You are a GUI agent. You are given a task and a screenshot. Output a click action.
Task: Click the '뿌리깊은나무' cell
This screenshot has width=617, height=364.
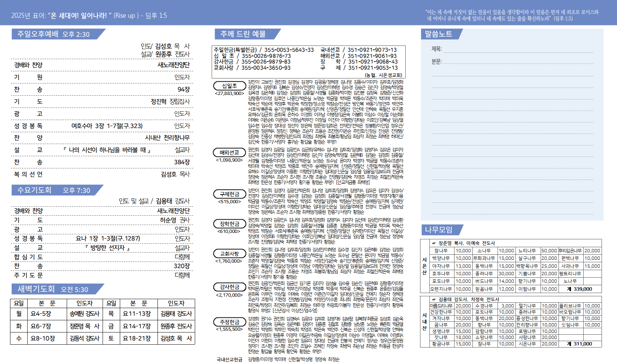coord(570,251)
